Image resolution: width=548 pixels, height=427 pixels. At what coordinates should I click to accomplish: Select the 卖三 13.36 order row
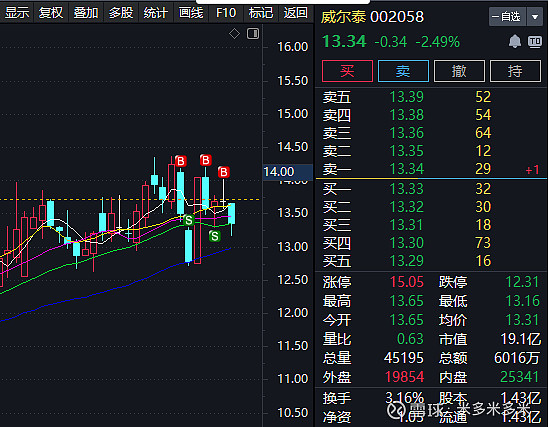(x=431, y=133)
